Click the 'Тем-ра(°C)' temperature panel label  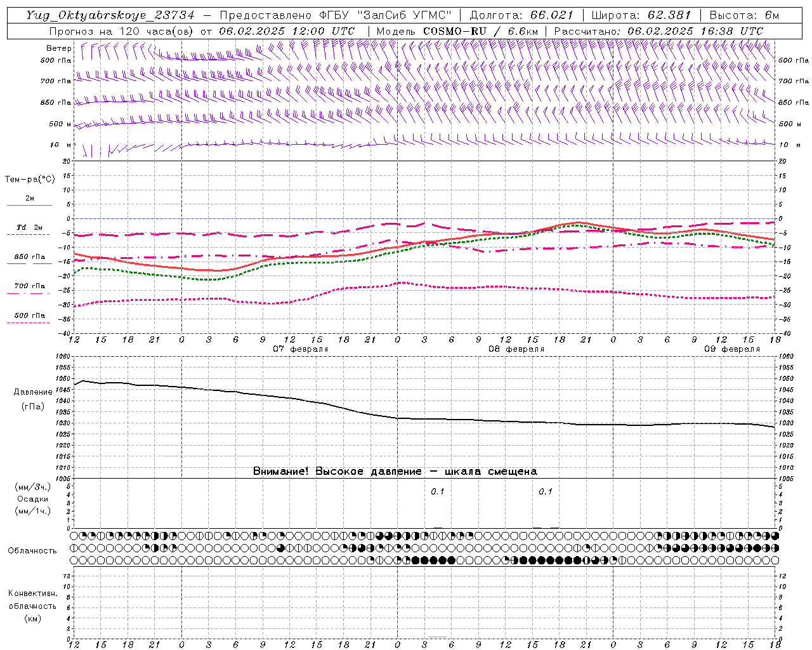30,179
